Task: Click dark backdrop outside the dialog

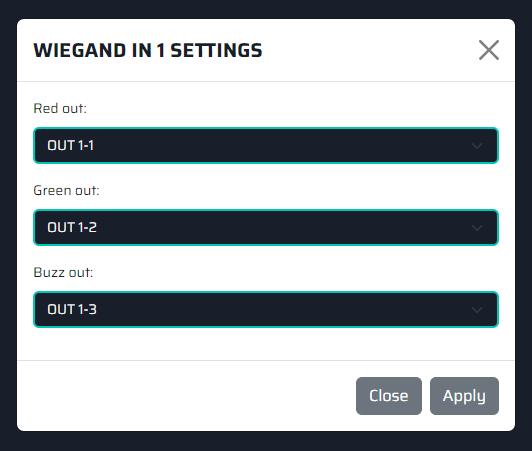Action: pos(266,441)
